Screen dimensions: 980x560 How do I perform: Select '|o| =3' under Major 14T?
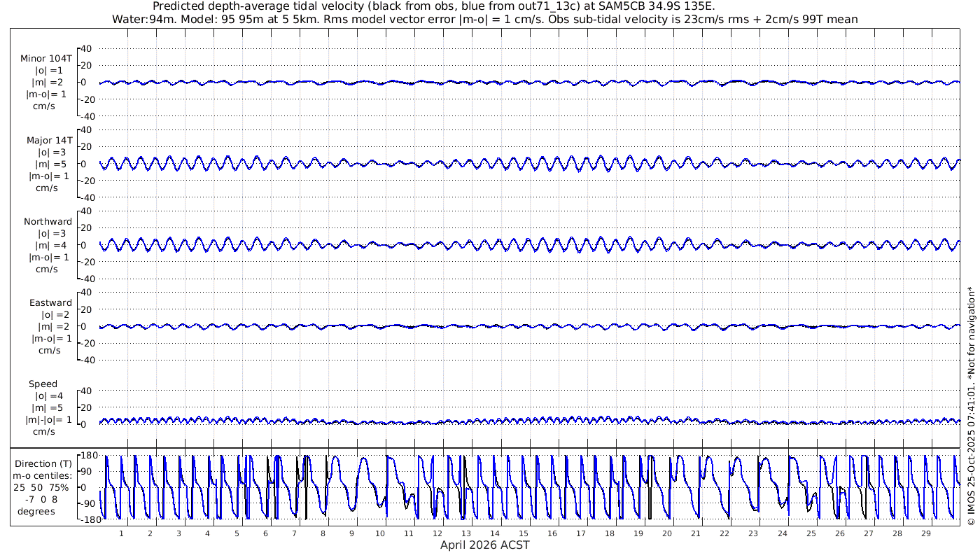pyautogui.click(x=52, y=153)
